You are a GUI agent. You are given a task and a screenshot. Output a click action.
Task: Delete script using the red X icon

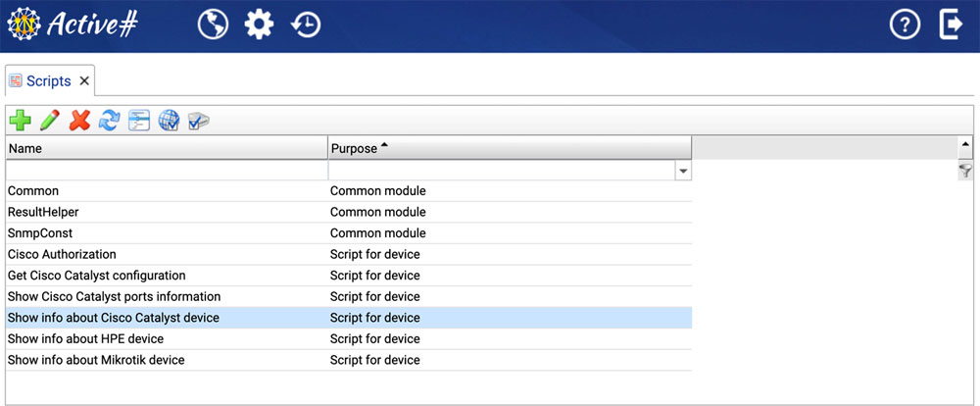click(79, 121)
